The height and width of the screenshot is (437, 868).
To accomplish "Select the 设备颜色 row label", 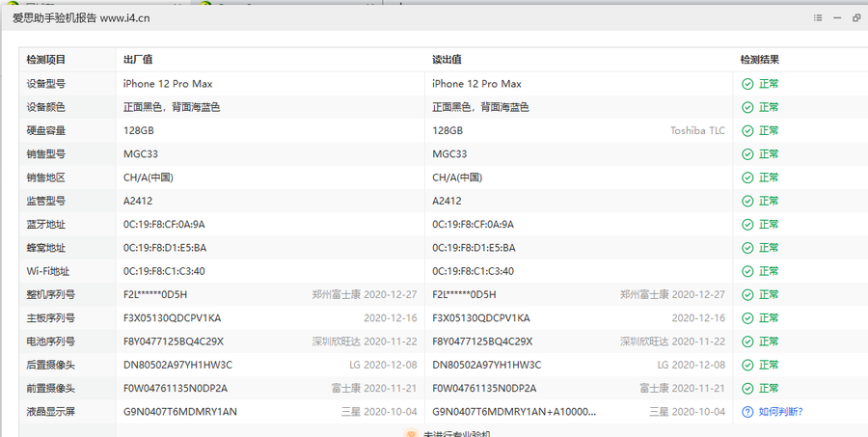I will pyautogui.click(x=46, y=107).
